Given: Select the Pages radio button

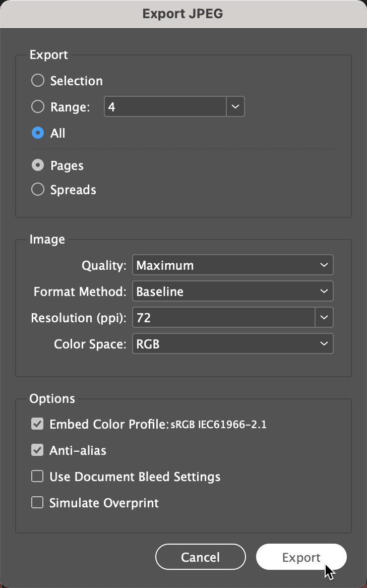Looking at the screenshot, I should [x=37, y=165].
